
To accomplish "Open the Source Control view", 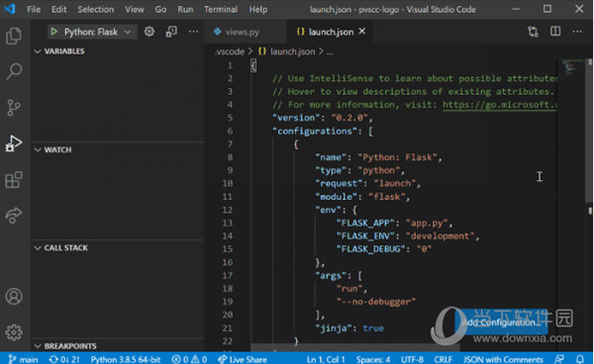I will (x=14, y=108).
